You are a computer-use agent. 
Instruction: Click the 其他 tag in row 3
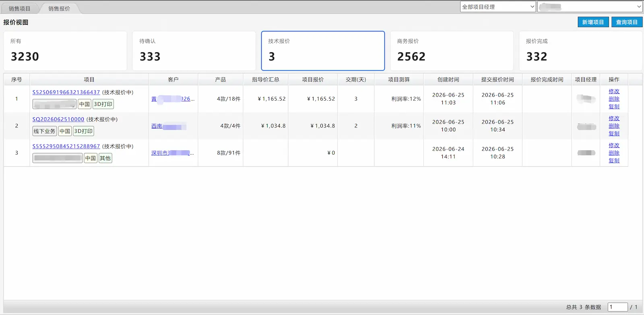[x=105, y=158]
